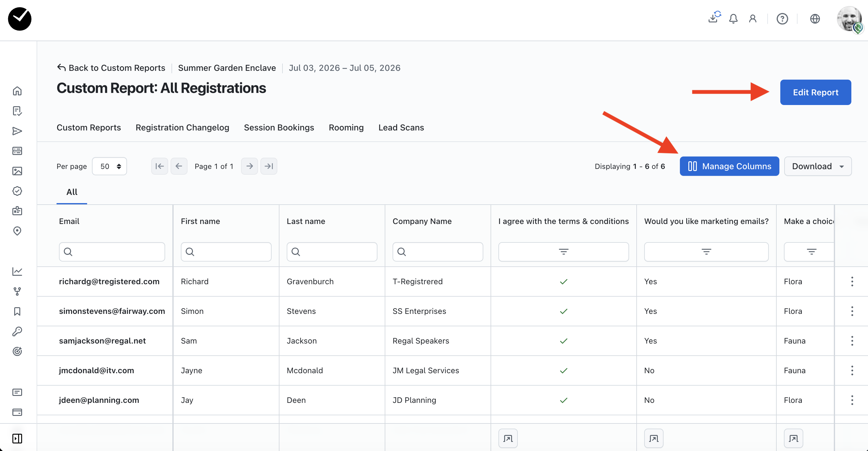Click the notifications bell icon
This screenshot has height=451, width=868.
tap(733, 19)
